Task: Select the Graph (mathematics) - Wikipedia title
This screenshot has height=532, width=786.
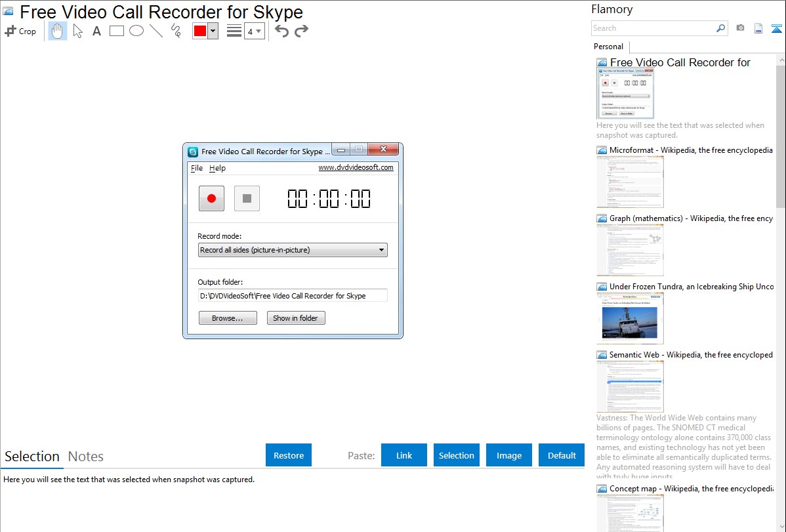Action: 691,218
